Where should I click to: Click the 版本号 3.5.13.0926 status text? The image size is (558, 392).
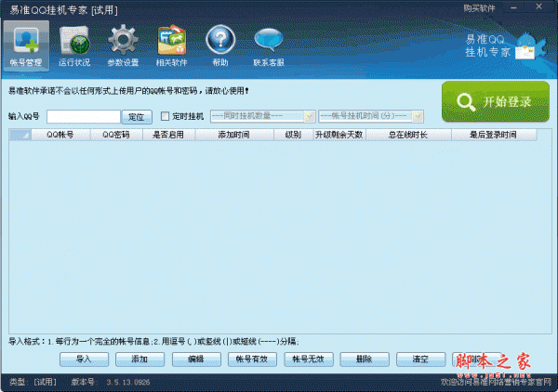(x=111, y=382)
